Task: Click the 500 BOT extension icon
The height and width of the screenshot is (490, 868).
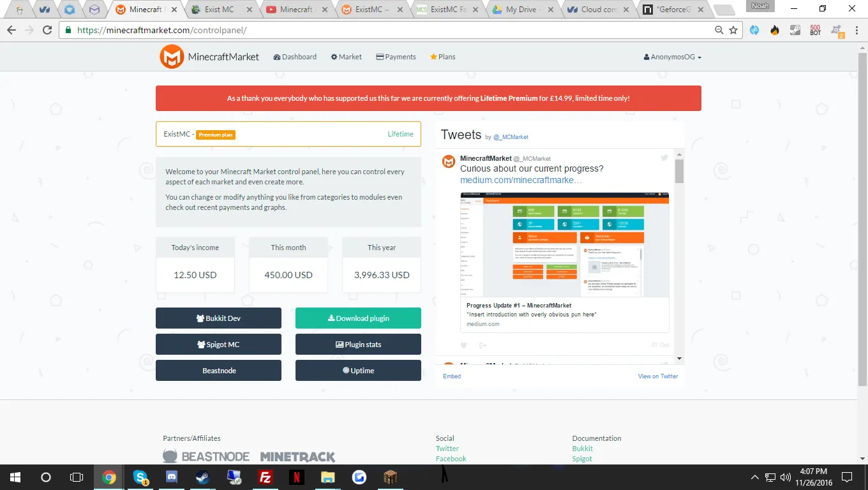Action: pos(815,30)
